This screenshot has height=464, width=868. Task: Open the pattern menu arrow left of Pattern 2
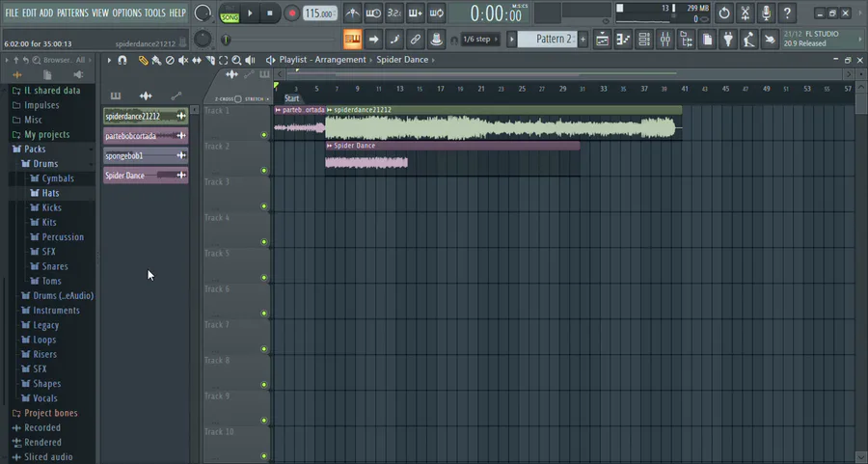[512, 40]
